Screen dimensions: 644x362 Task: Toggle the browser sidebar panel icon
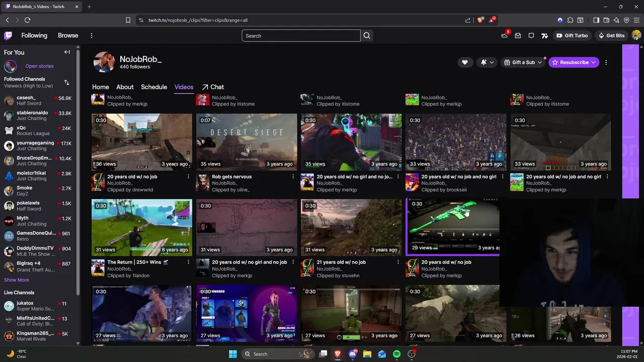(596, 20)
